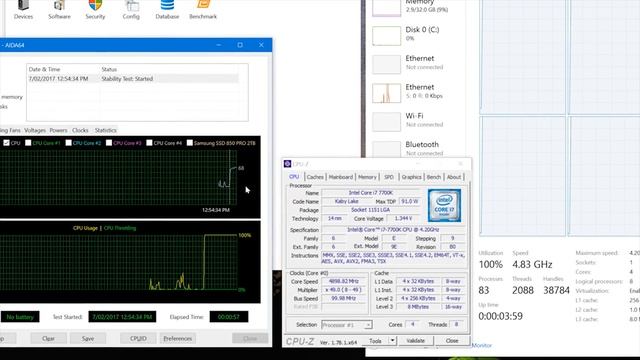Open the Config category icon

[131, 10]
